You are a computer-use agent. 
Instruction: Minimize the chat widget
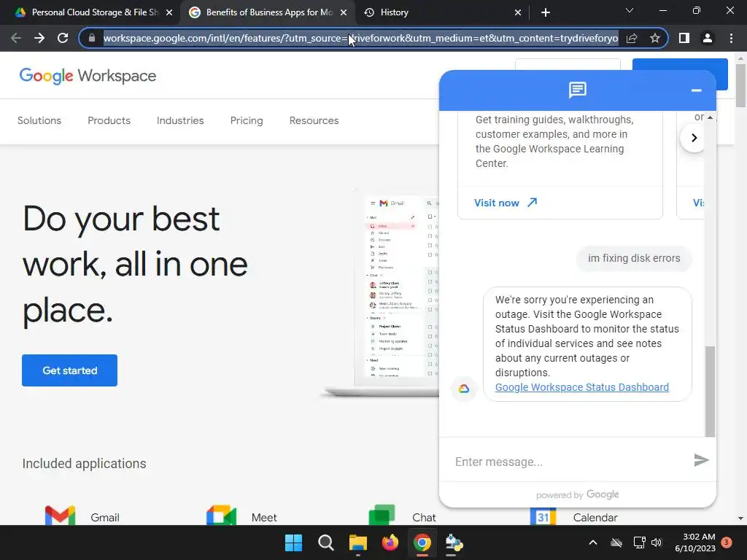tap(696, 90)
